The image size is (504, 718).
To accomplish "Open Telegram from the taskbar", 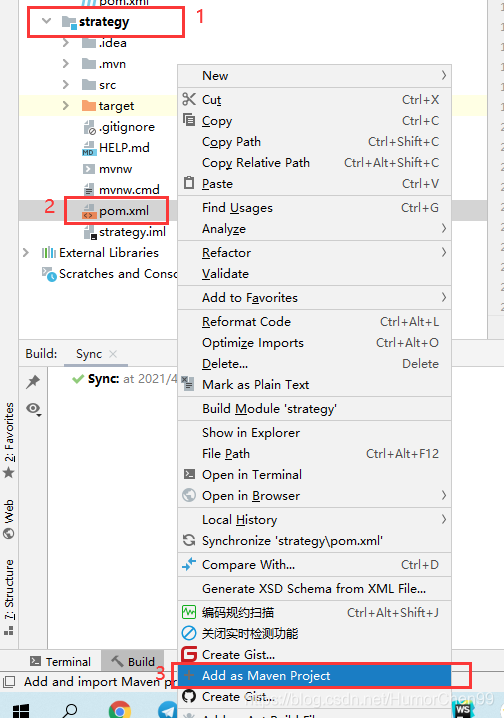I will coord(168,710).
